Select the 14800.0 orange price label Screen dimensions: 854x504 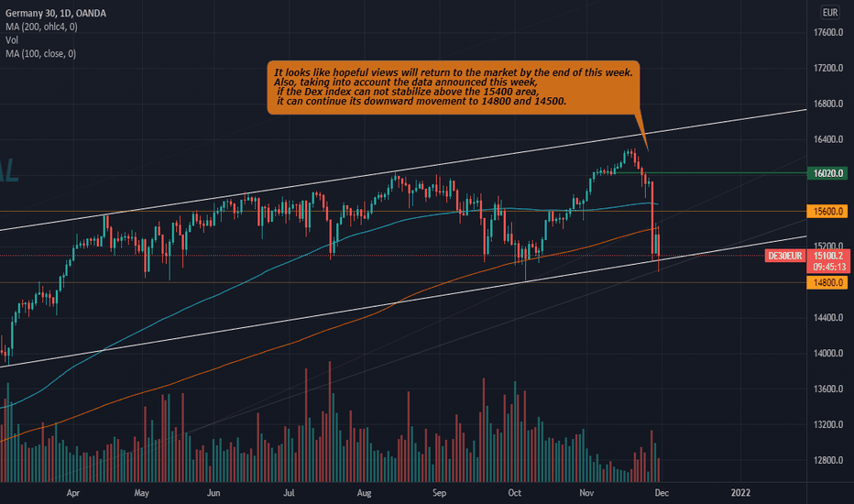click(x=827, y=283)
